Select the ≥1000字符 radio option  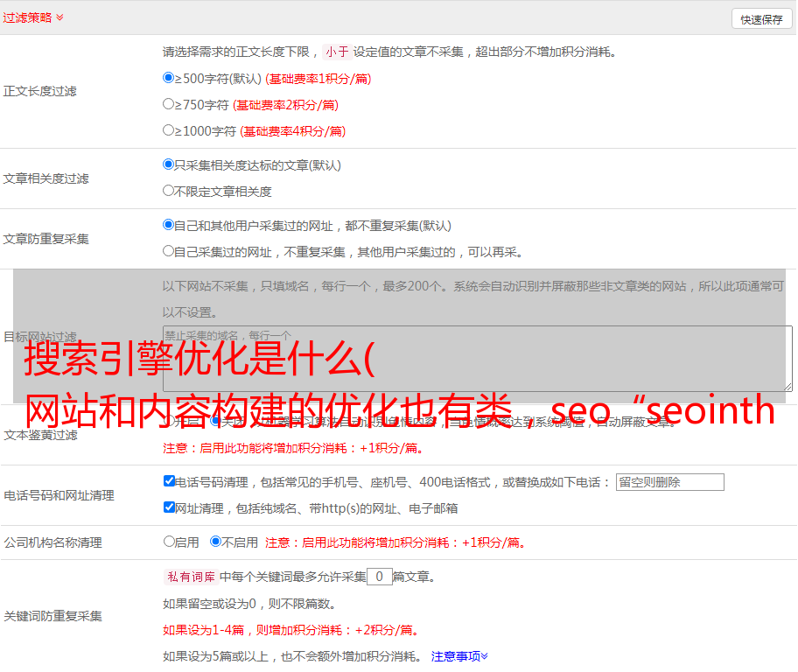168,129
